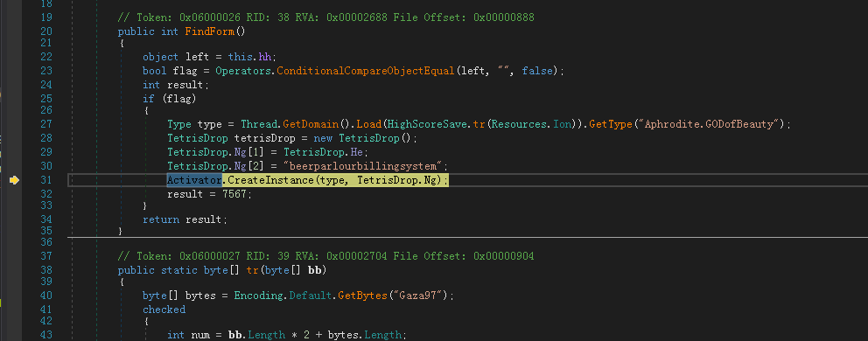Click the hh field after this.

point(265,57)
